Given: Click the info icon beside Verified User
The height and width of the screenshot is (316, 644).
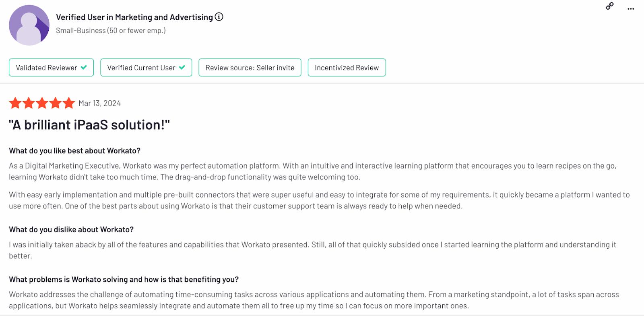Looking at the screenshot, I should click(x=219, y=17).
